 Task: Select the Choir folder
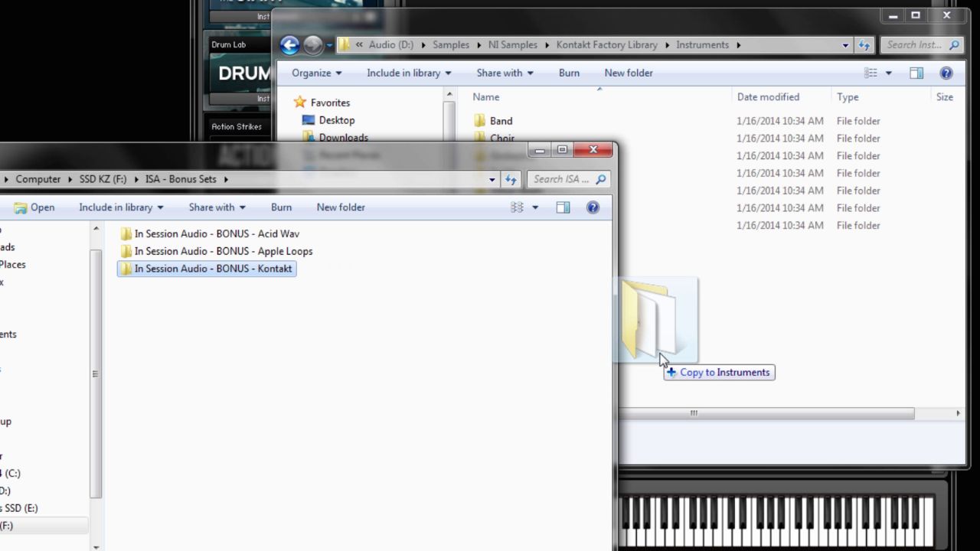coord(501,139)
